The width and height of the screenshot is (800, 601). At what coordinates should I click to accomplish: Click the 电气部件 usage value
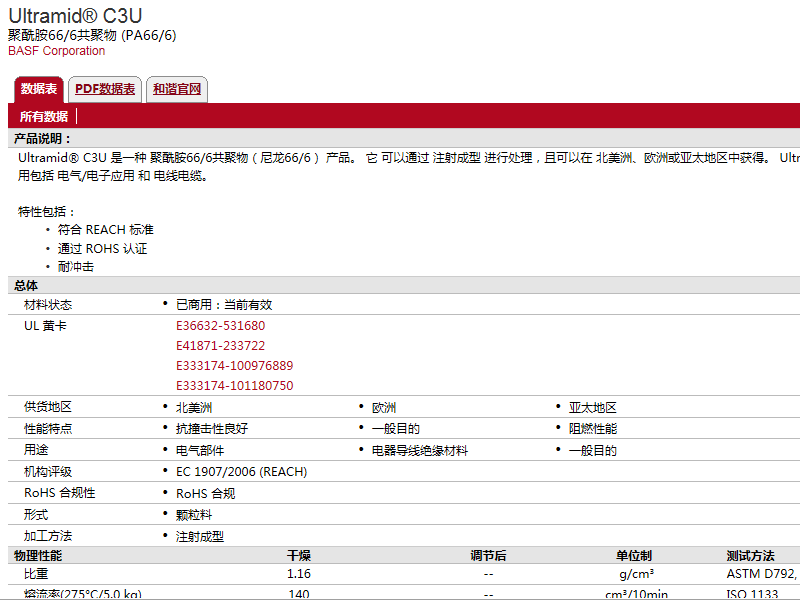click(x=200, y=450)
